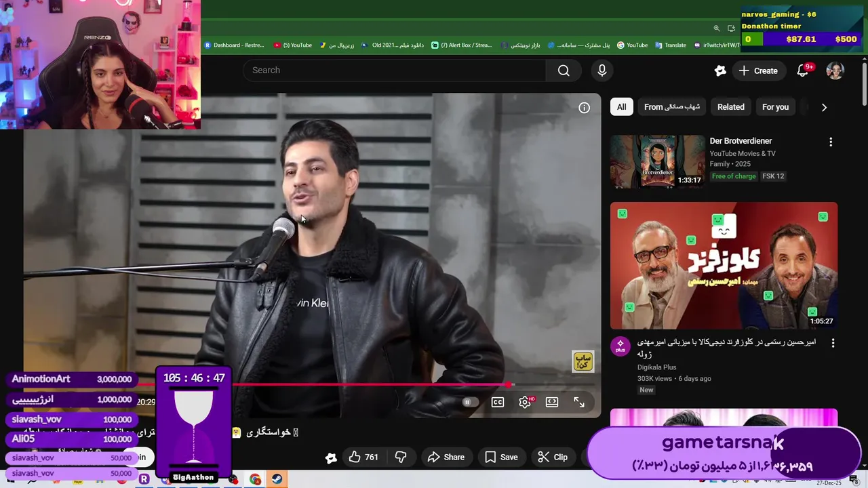
Task: Open Der Brotverdiener thumbnail
Action: (657, 162)
